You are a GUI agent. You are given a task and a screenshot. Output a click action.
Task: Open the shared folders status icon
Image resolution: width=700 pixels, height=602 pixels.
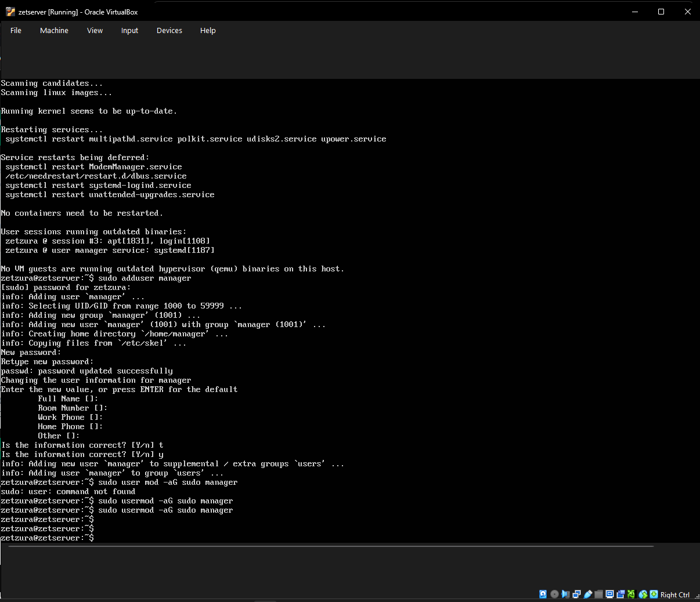point(598,594)
